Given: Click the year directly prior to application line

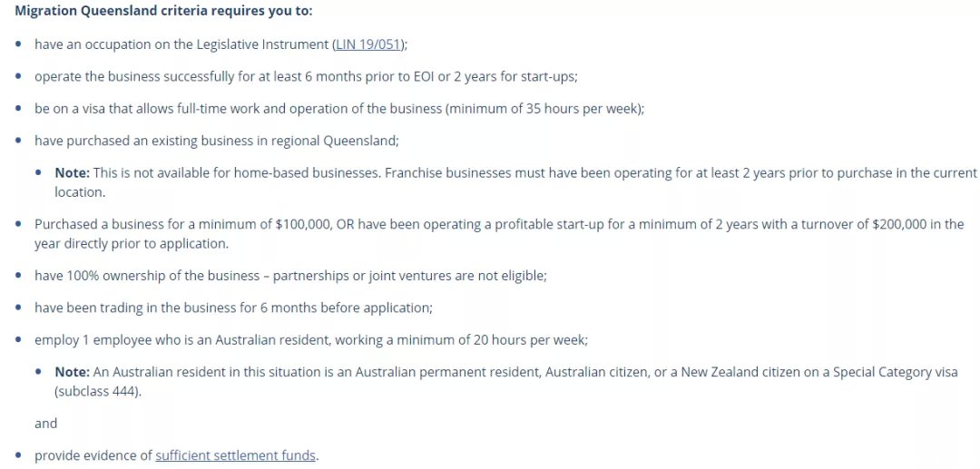Looking at the screenshot, I should click(132, 244).
